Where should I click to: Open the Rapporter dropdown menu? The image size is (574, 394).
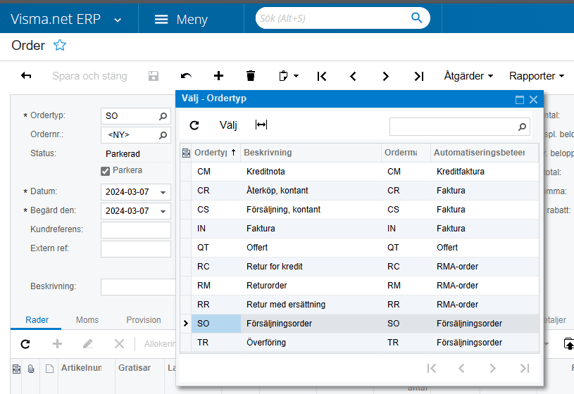(536, 76)
